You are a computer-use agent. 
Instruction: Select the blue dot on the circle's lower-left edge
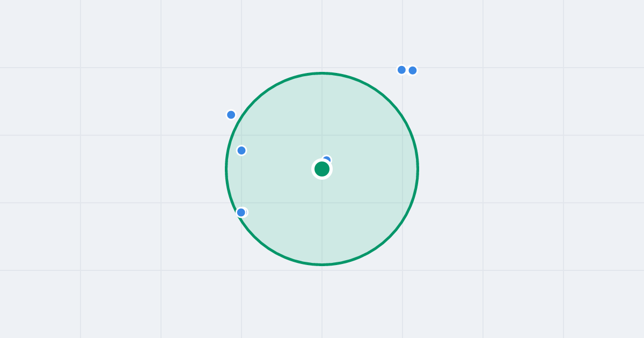[x=241, y=212]
